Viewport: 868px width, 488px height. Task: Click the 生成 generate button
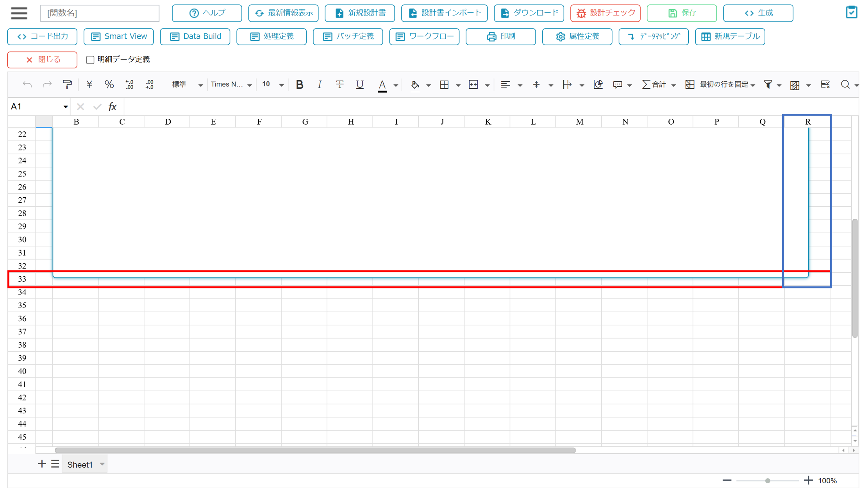tap(758, 13)
